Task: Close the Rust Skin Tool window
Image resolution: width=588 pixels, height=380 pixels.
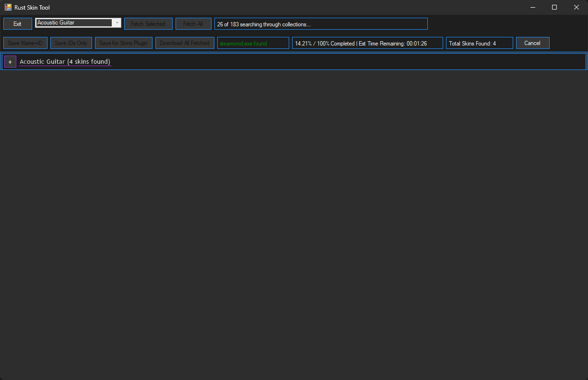Action: coord(576,7)
